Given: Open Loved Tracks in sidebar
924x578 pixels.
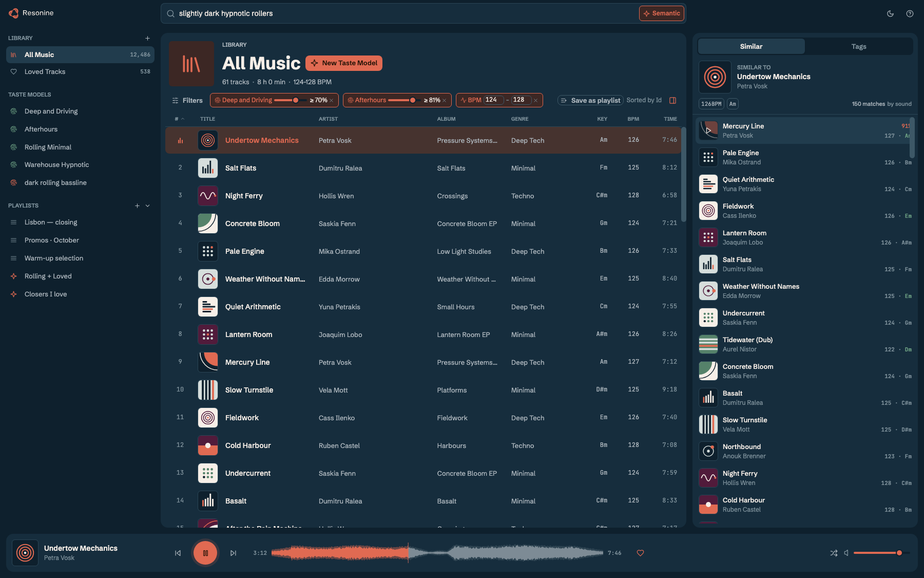Looking at the screenshot, I should pyautogui.click(x=80, y=72).
